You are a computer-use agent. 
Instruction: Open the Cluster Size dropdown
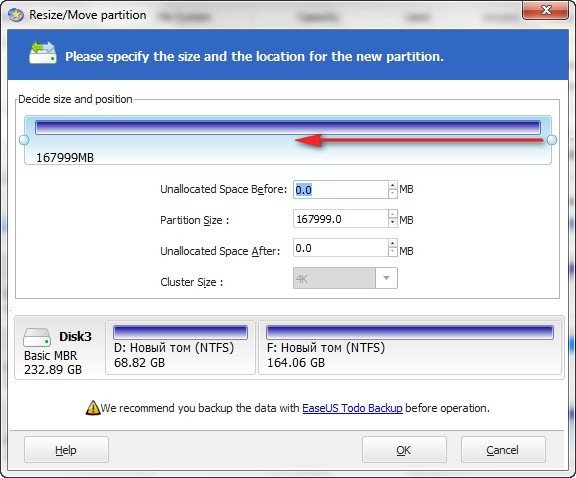pos(386,278)
